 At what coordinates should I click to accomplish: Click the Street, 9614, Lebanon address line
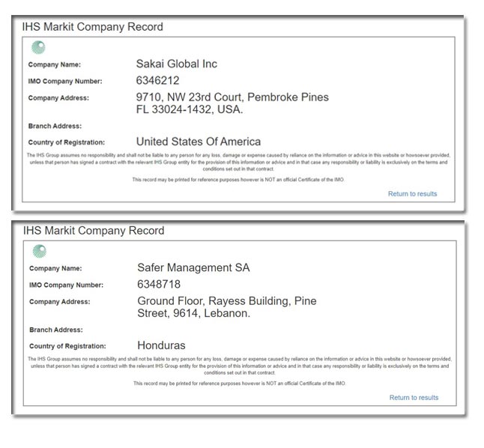coord(194,313)
